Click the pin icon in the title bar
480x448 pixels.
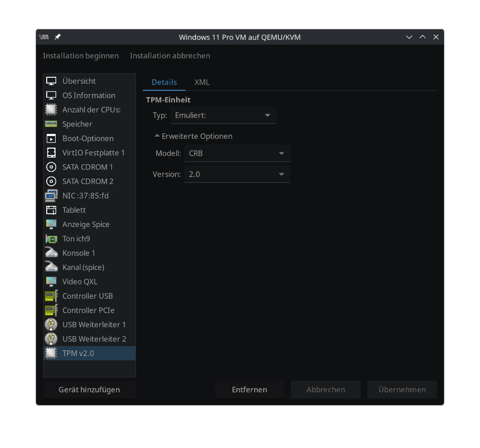[x=58, y=37]
